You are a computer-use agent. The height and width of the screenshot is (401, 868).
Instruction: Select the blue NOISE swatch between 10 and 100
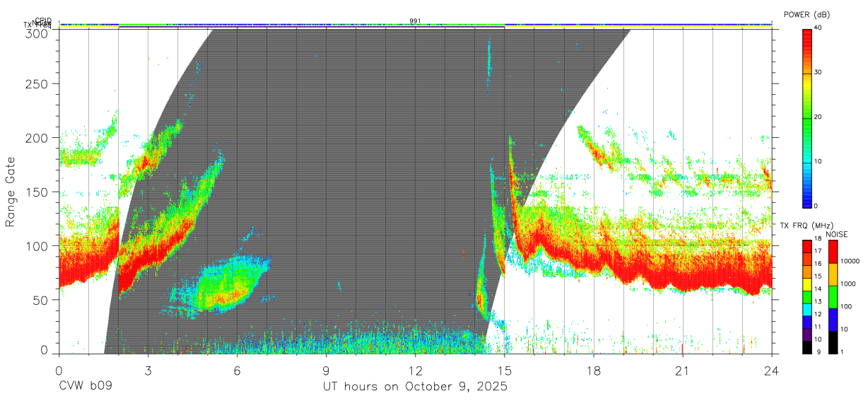click(832, 320)
